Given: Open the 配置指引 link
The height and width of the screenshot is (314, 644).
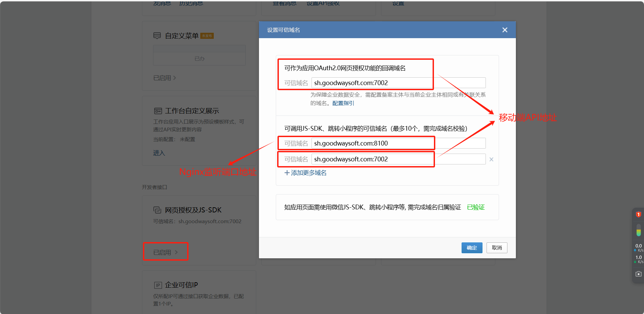Looking at the screenshot, I should pyautogui.click(x=343, y=103).
